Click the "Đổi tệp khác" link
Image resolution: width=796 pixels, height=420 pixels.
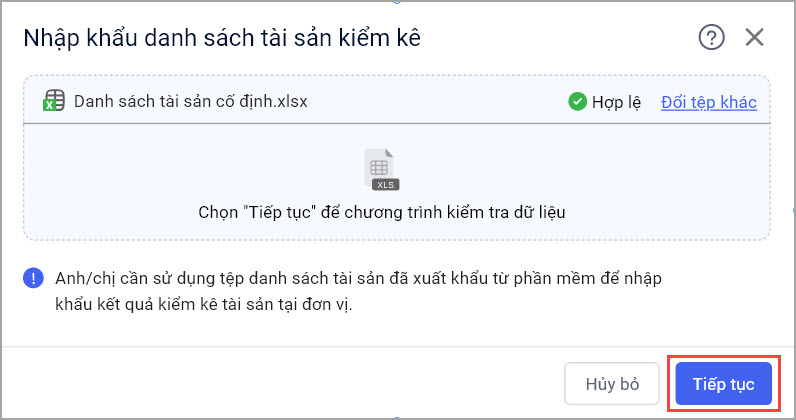point(708,102)
